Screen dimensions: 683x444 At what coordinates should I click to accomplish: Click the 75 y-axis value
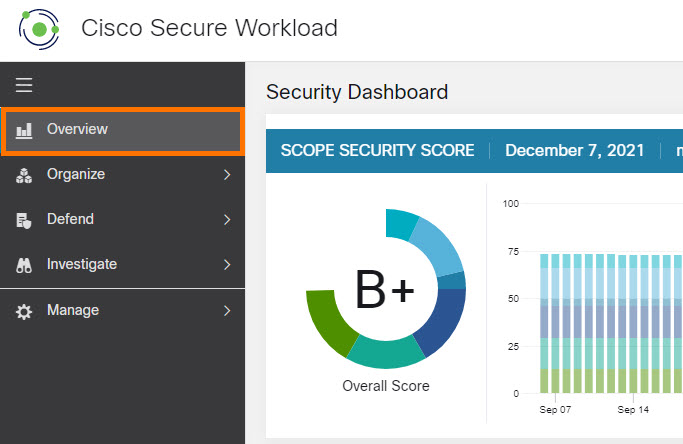click(514, 251)
